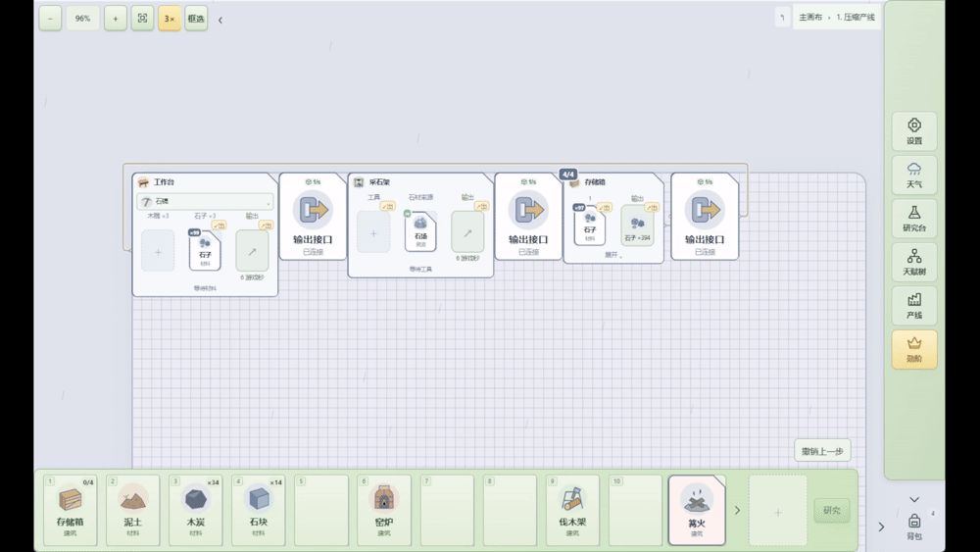Image resolution: width=980 pixels, height=552 pixels.
Task: Click 石子 ×394 output slot in 存储箱
Action: 638,226
